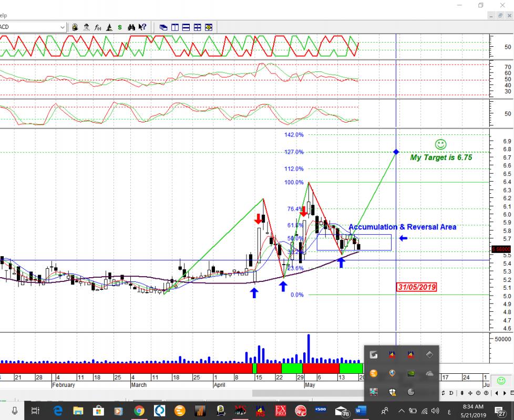Open FX PRO app in taskbar
This screenshot has width=514, height=420.
click(x=281, y=411)
